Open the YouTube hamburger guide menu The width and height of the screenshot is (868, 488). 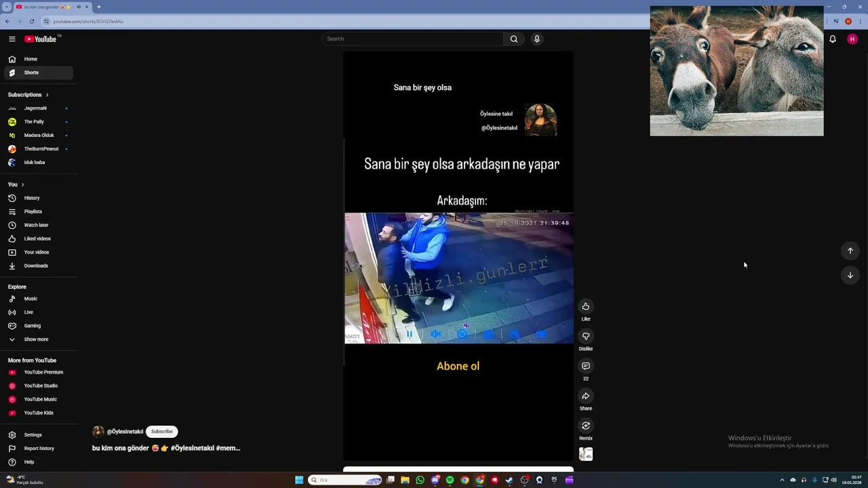point(12,39)
